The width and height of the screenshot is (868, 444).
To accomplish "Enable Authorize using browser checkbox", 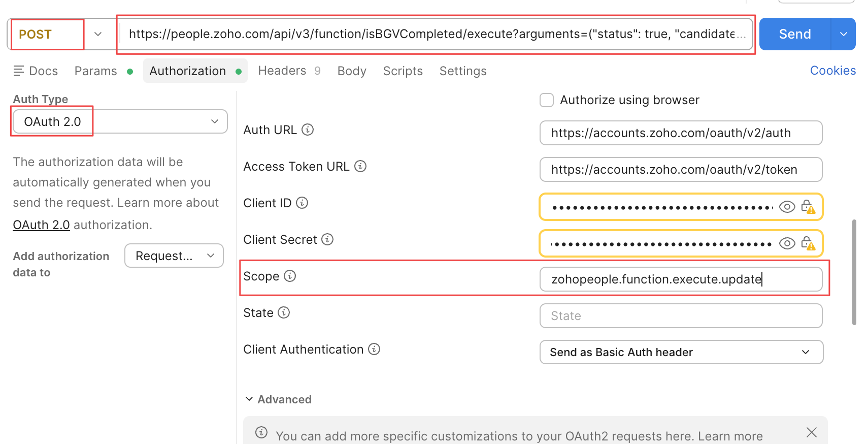I will [547, 100].
